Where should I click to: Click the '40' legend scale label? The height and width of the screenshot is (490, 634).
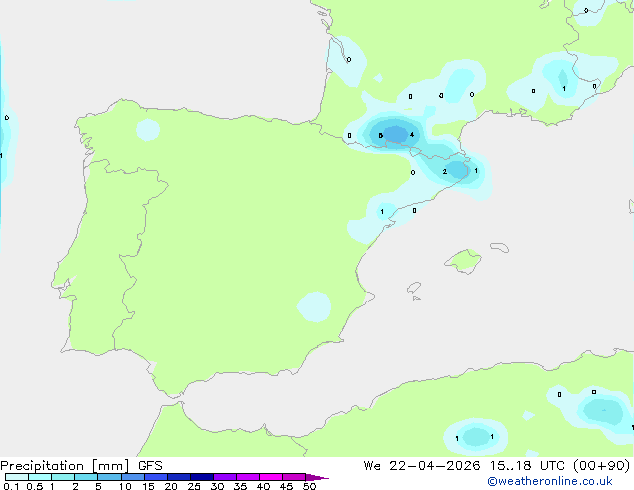263,486
